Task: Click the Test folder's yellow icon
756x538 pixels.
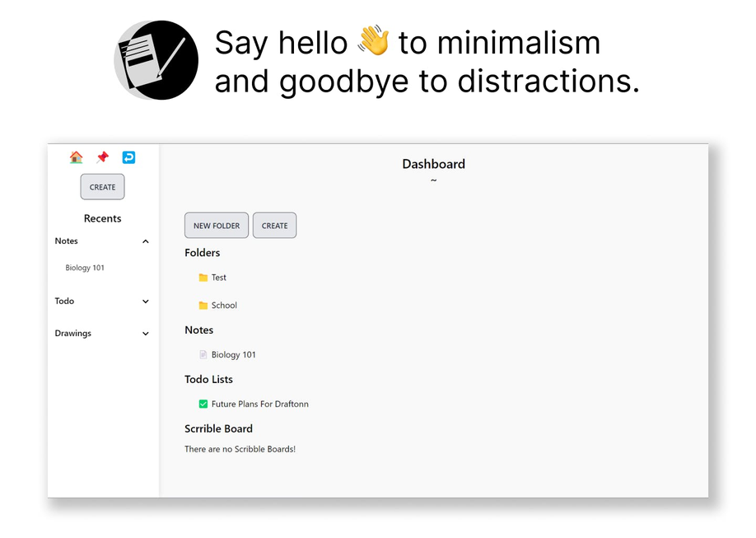Action: pos(203,278)
